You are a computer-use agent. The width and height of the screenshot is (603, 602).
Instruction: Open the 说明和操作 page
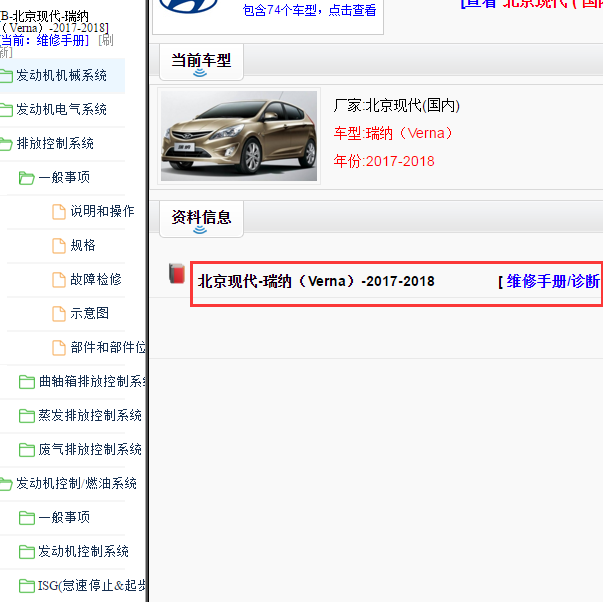102,211
